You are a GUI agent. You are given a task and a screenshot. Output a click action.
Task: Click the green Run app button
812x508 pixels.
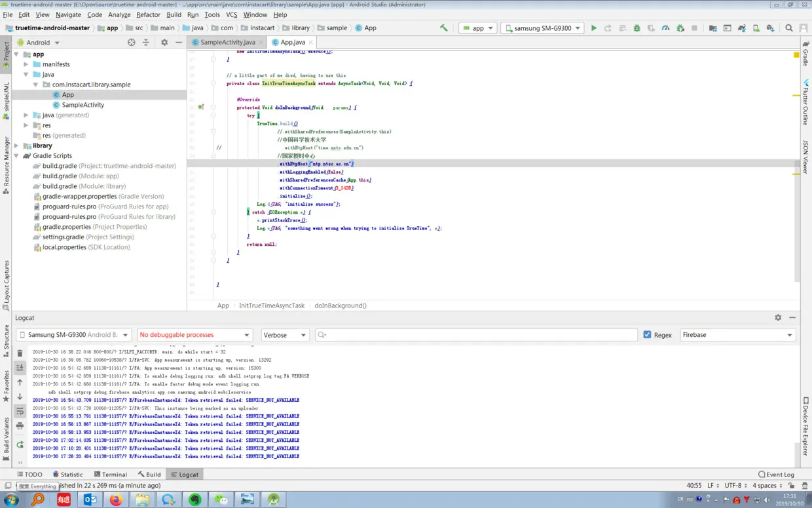point(594,28)
